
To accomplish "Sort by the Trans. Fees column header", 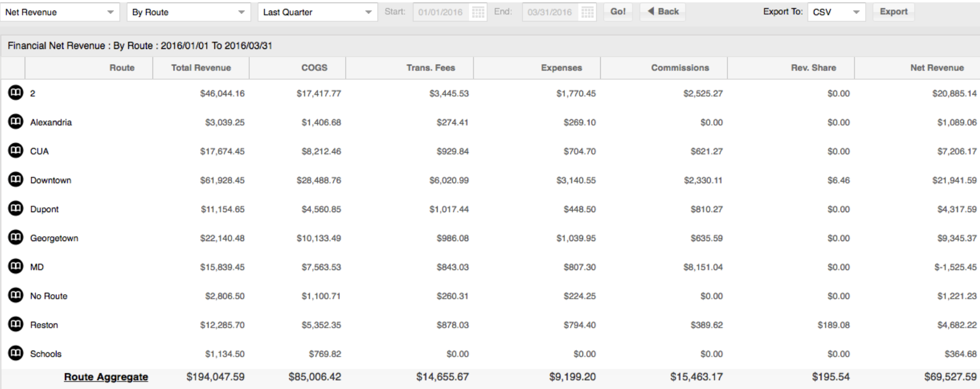I will coord(409,68).
